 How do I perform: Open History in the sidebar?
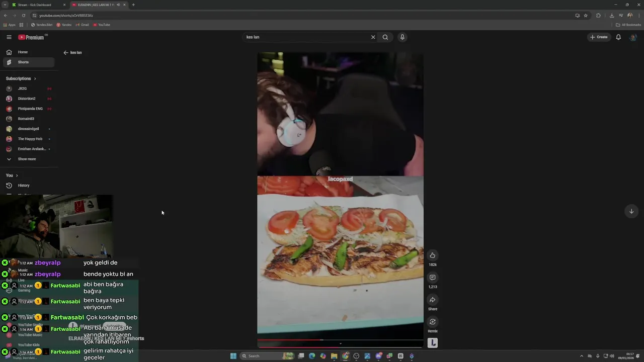point(29,186)
